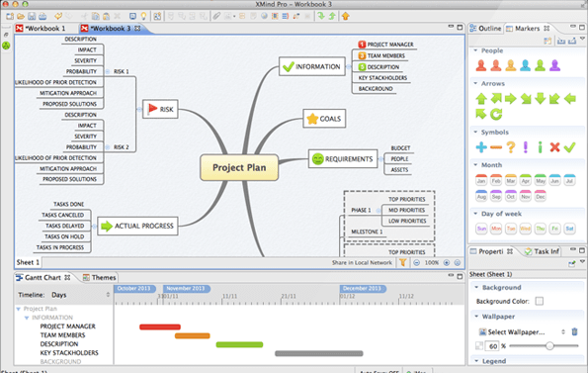The image size is (588, 373).
Task: Open the Outline tab
Action: tap(485, 28)
